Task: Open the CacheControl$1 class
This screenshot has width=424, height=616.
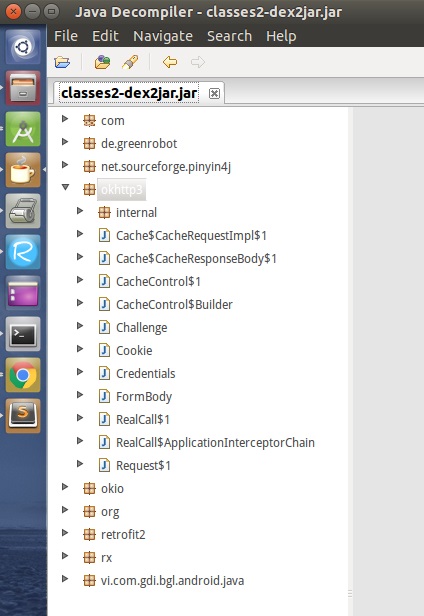Action: pos(158,282)
